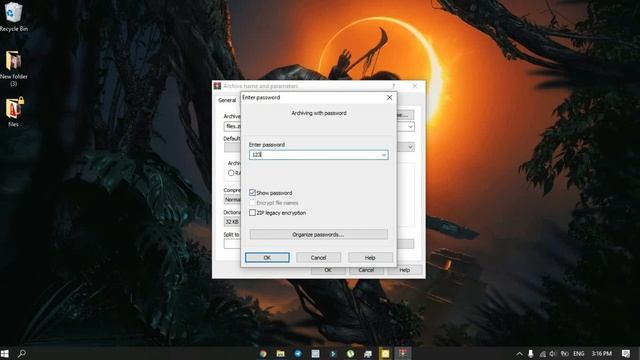Viewport: 640px width, 360px height.
Task: Open the taskbar search magnifier
Action: click(x=22, y=353)
